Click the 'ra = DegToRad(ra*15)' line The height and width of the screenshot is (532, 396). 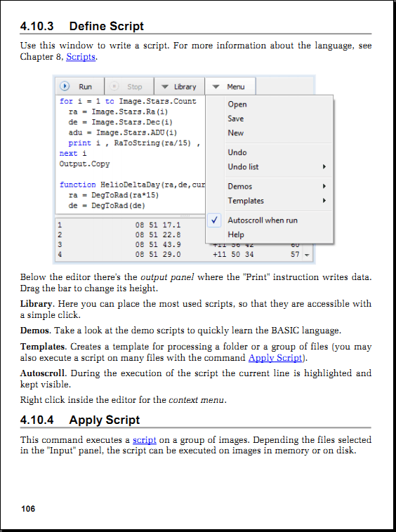click(x=114, y=195)
